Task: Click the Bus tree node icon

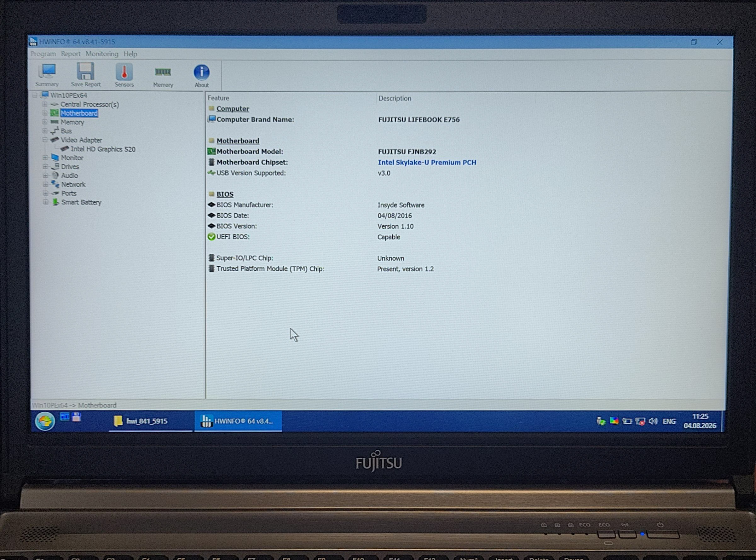Action: click(x=55, y=131)
